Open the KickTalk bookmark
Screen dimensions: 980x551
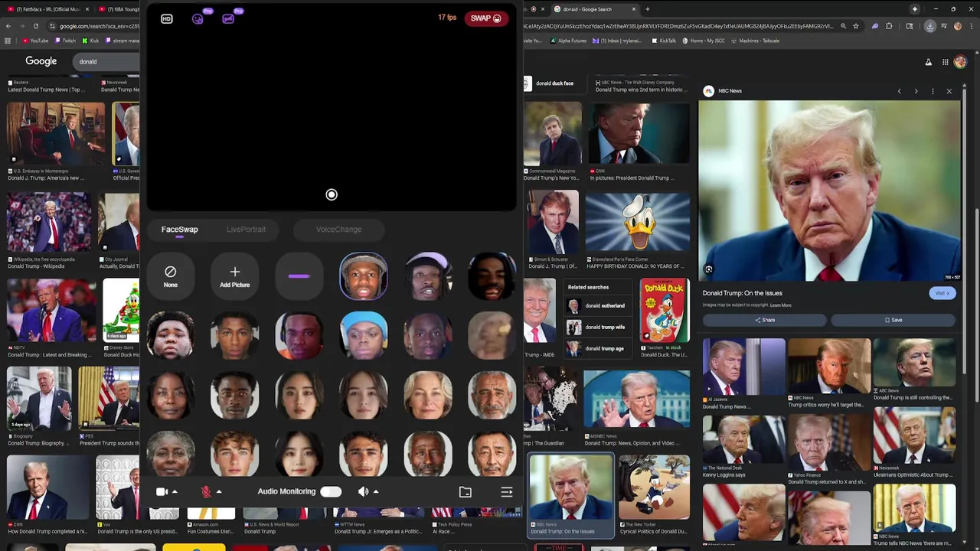(x=665, y=41)
